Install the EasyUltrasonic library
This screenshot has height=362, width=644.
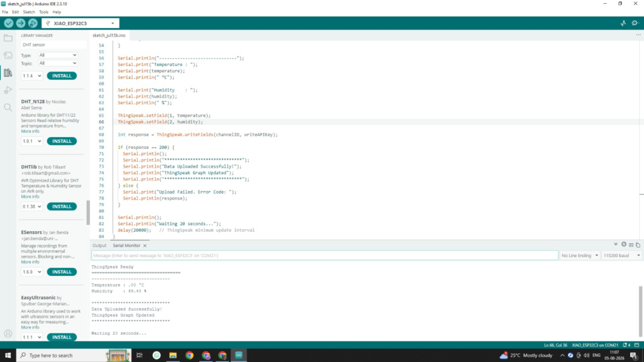tap(62, 337)
